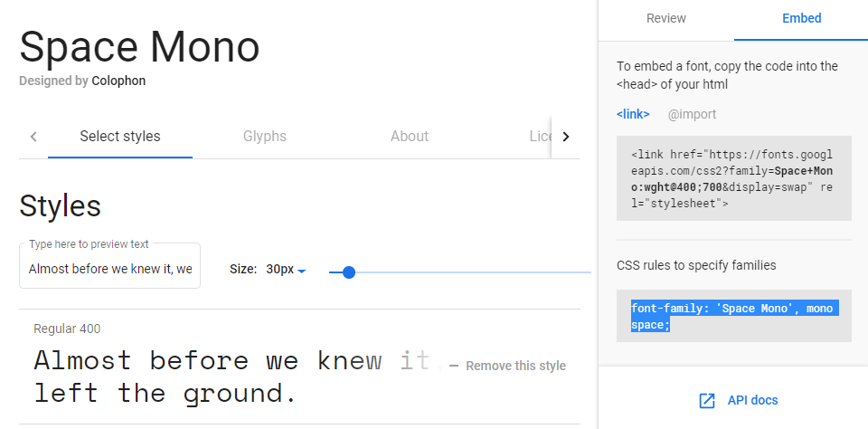
Task: Open the API docs external link icon
Action: [x=707, y=401]
